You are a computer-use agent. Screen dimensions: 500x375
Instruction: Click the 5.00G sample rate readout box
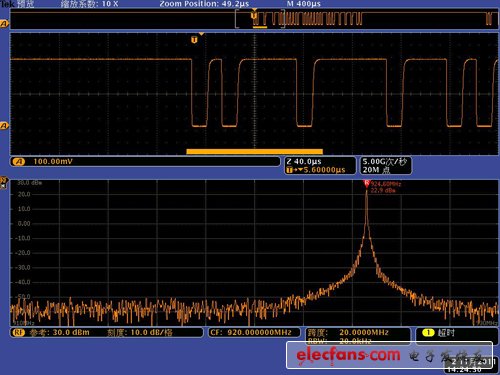pyautogui.click(x=386, y=166)
